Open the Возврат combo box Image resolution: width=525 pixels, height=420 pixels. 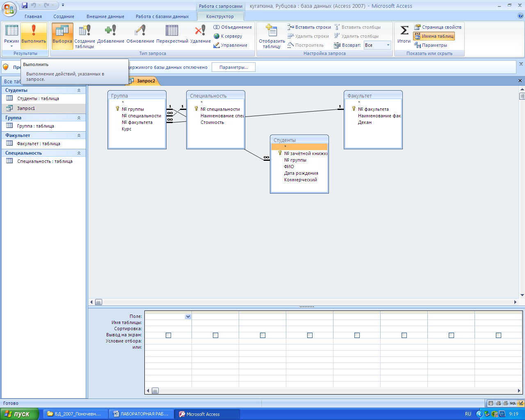click(377, 45)
